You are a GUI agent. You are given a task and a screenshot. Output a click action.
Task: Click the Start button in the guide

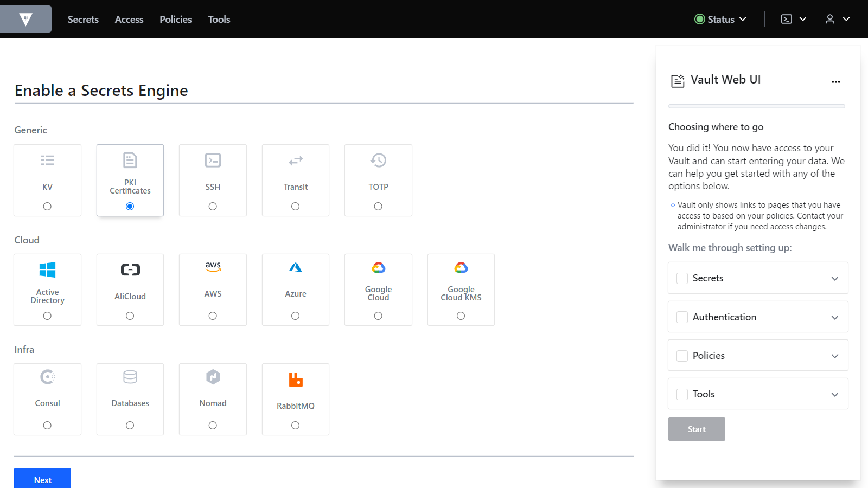point(697,429)
